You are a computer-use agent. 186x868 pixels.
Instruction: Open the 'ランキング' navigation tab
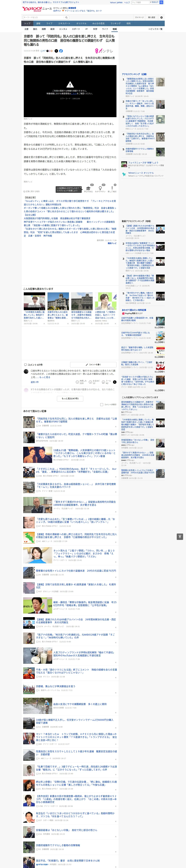115,24
